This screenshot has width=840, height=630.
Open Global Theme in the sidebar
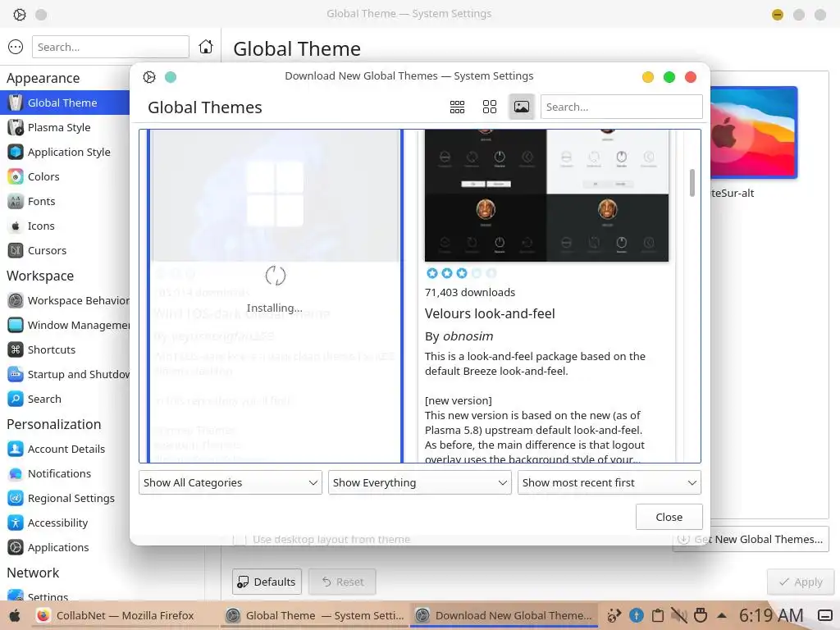click(x=65, y=103)
